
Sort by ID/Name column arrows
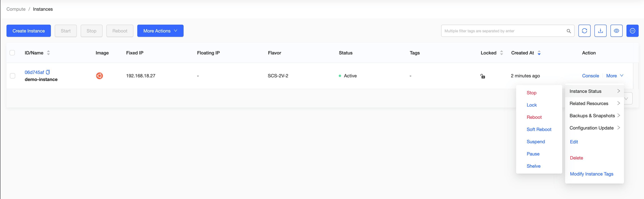48,53
